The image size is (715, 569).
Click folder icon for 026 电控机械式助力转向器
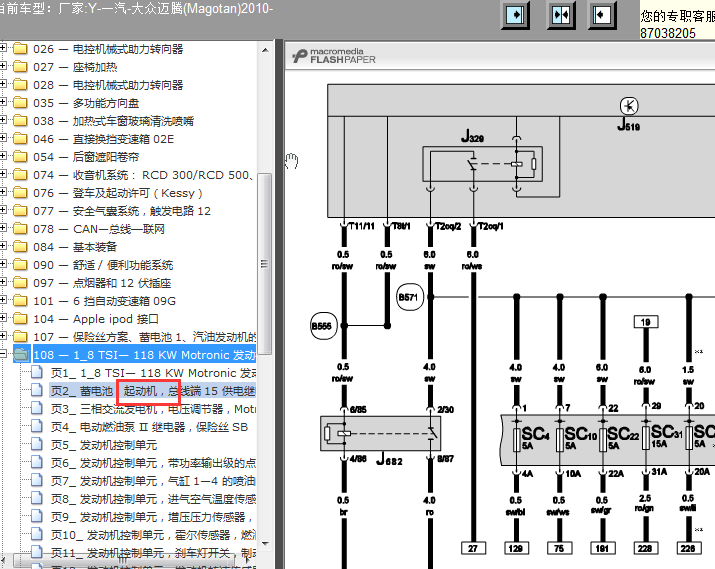coord(20,49)
